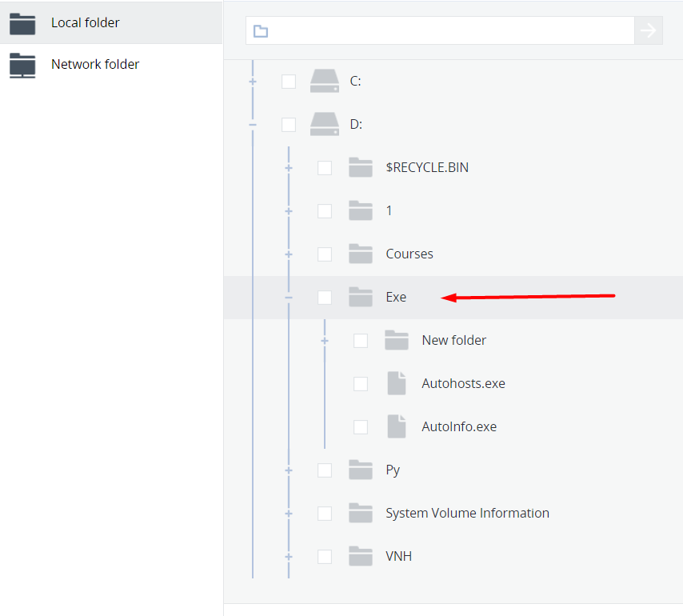Switch to the Local folder tab
The height and width of the screenshot is (616, 683).
point(85,22)
